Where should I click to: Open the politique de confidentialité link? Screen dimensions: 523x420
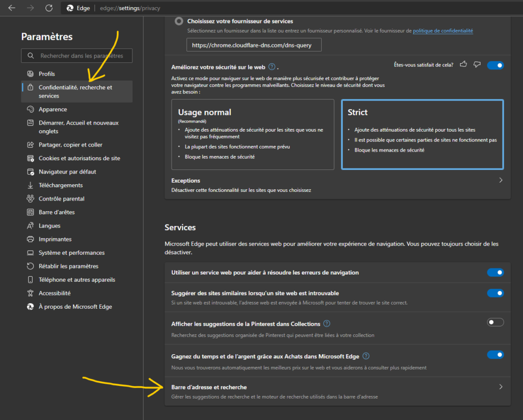(443, 31)
